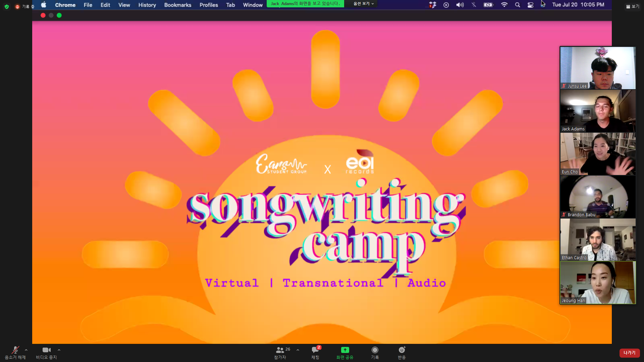Select Ethan Castro video thumbnail
The width and height of the screenshot is (644, 362).
[x=598, y=240]
